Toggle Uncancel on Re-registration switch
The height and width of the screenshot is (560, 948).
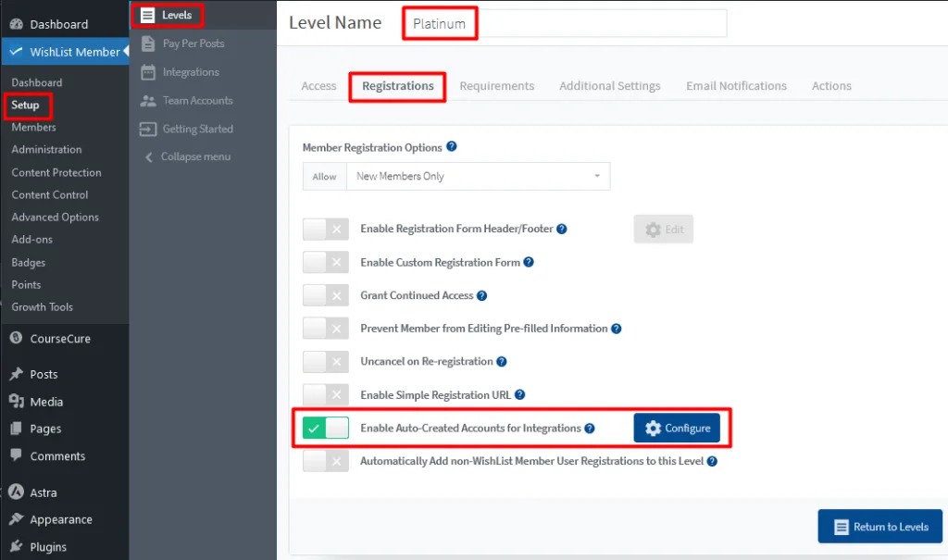pyautogui.click(x=326, y=362)
